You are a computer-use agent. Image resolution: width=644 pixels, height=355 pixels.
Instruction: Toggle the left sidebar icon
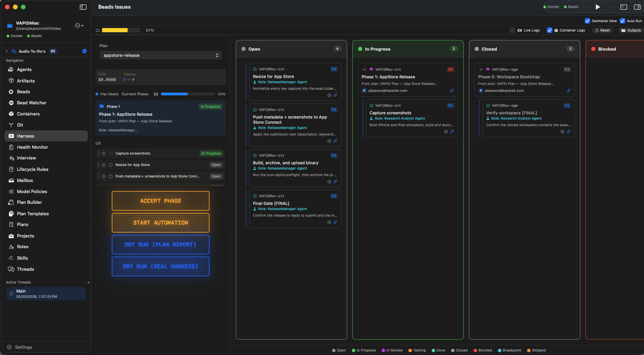(83, 7)
